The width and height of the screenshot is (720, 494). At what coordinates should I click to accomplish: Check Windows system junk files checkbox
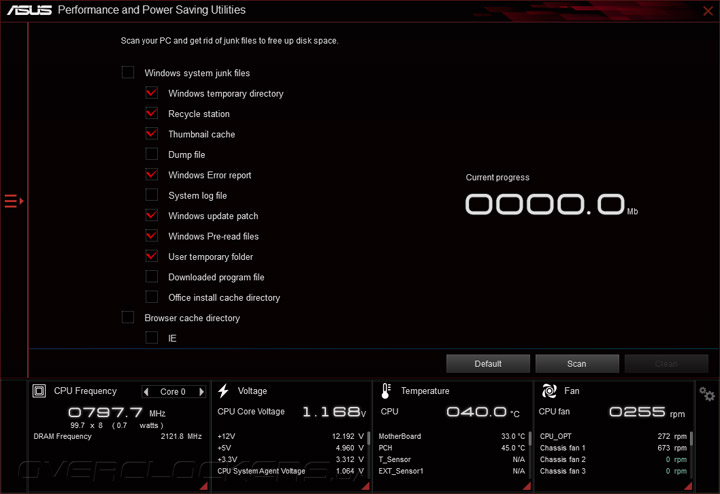(128, 73)
